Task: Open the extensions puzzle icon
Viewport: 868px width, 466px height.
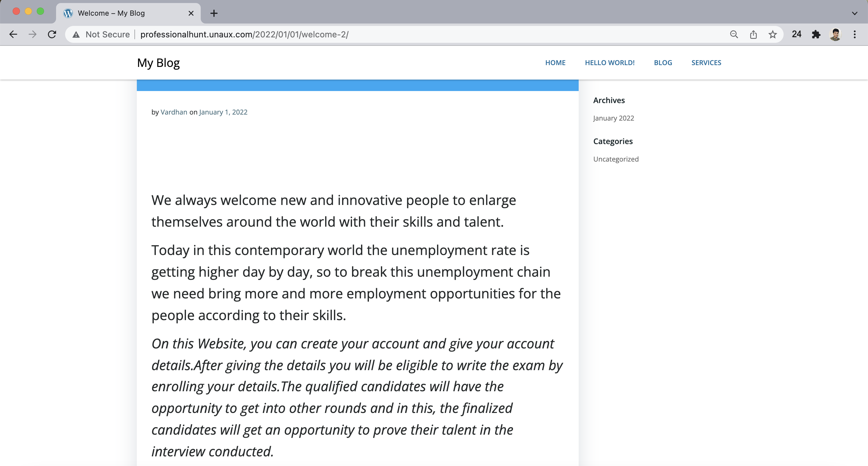Action: pos(816,34)
